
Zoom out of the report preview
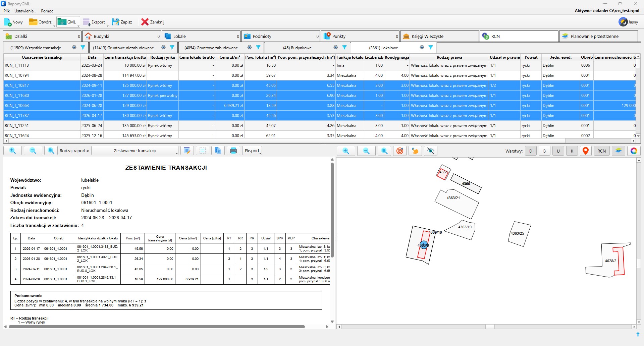33,151
